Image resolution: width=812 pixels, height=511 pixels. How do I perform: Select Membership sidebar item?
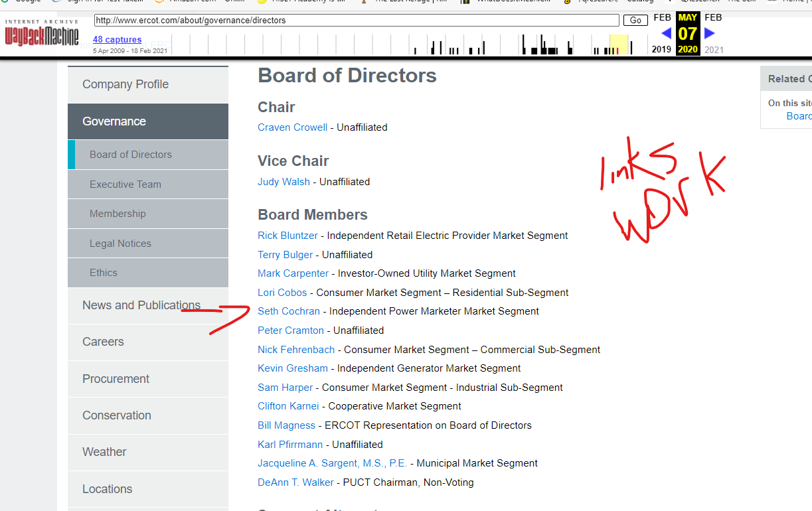(x=148, y=214)
